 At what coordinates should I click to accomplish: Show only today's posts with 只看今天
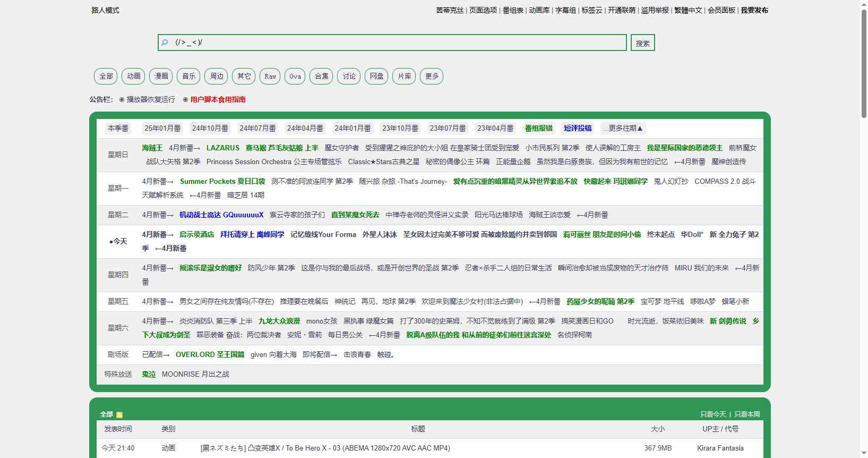(x=713, y=414)
